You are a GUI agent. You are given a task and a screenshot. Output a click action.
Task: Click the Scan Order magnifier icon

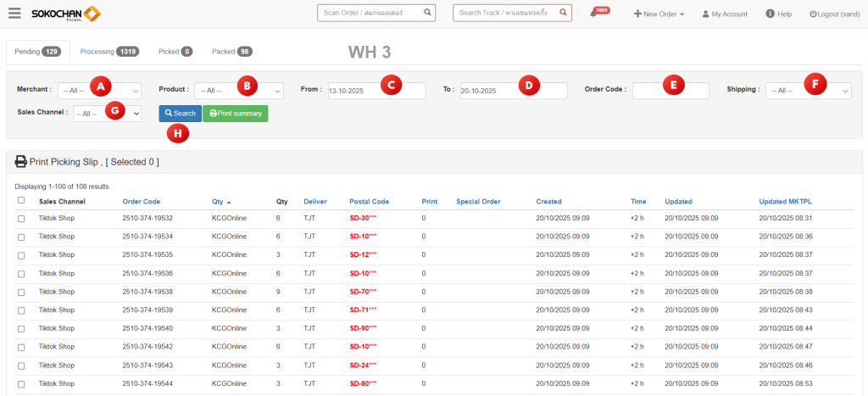pyautogui.click(x=427, y=14)
